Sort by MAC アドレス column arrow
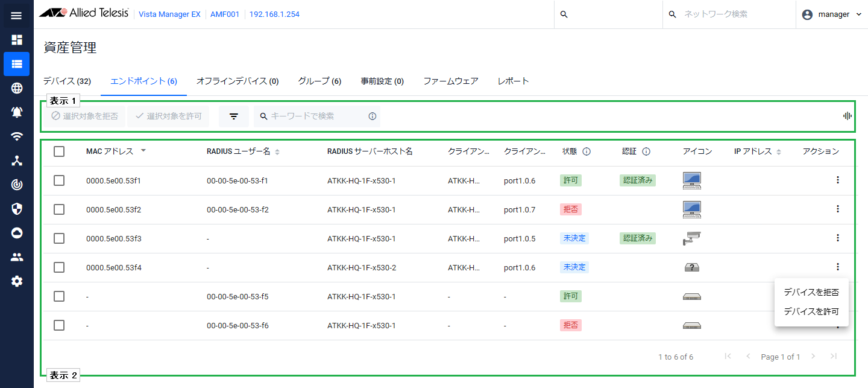 pos(143,151)
